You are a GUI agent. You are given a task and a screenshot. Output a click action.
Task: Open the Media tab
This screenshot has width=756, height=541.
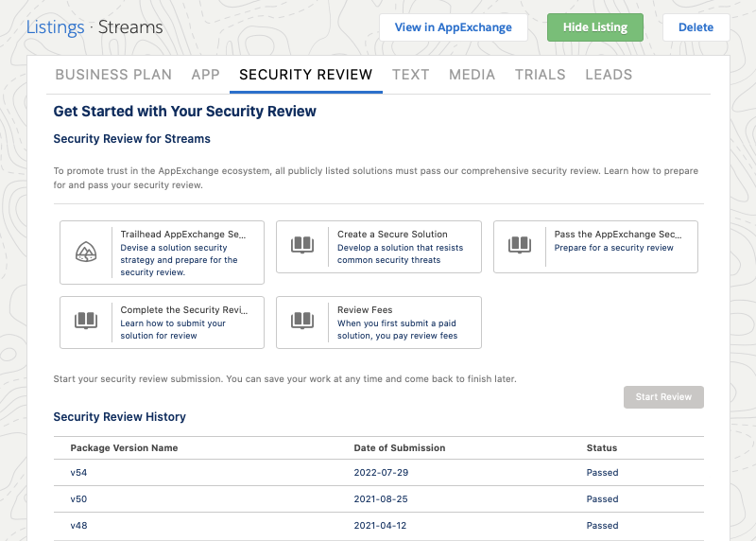472,75
